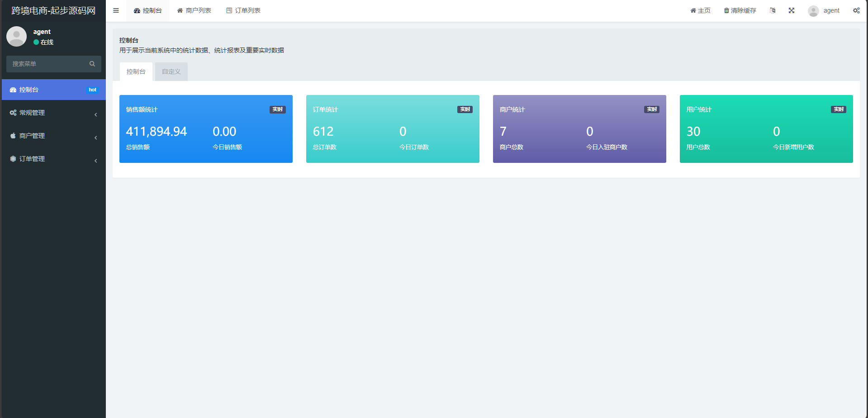Screen dimensions: 868x418
Task: Open the agent user dropdown in top bar
Action: pos(824,11)
